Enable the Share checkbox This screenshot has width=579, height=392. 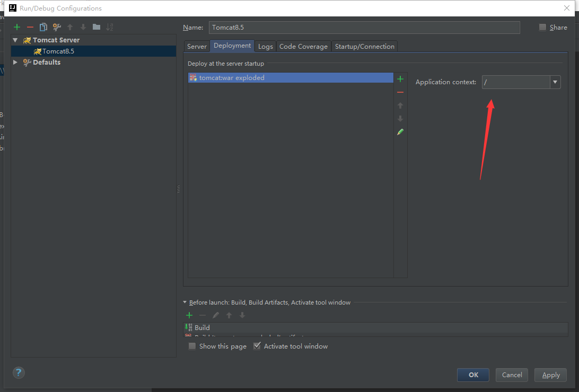click(542, 28)
